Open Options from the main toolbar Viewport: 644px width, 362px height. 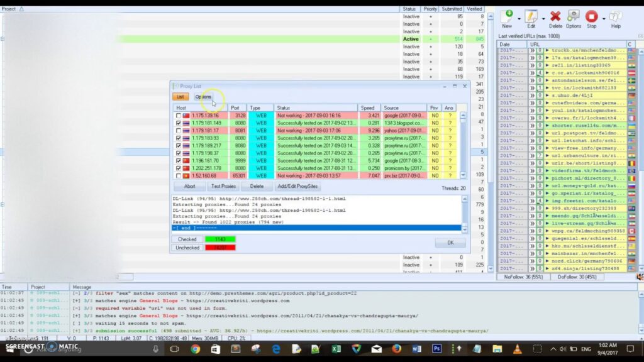point(574,19)
